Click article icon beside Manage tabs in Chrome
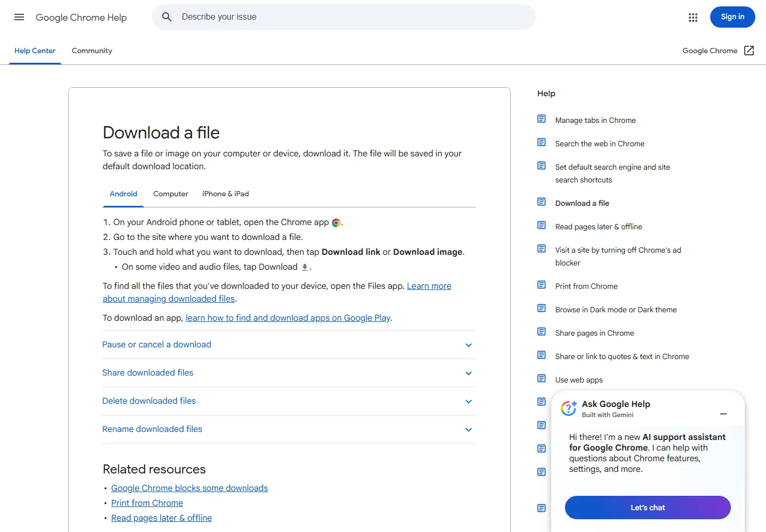This screenshot has height=532, width=766. click(542, 119)
